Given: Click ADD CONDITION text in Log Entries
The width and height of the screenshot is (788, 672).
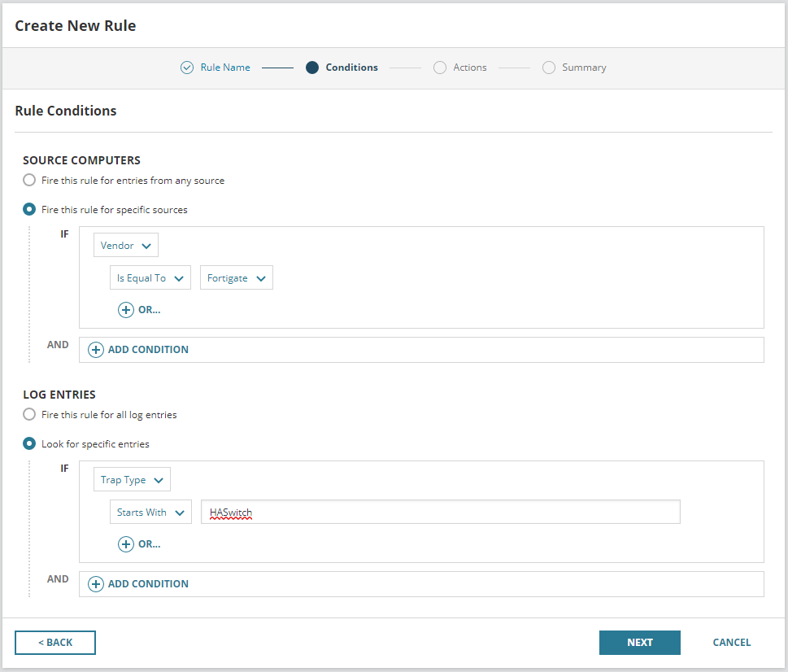Looking at the screenshot, I should pos(148,584).
